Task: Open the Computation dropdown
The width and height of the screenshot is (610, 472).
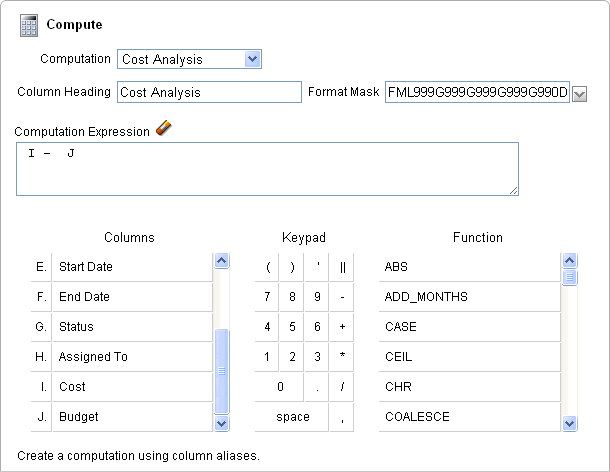Action: tap(189, 59)
